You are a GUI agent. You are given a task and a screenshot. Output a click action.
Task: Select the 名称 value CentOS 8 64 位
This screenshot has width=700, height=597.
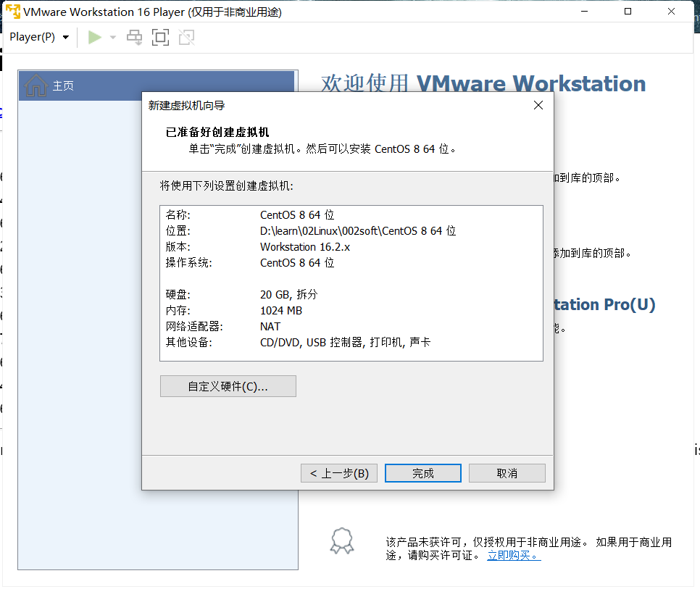(x=297, y=215)
